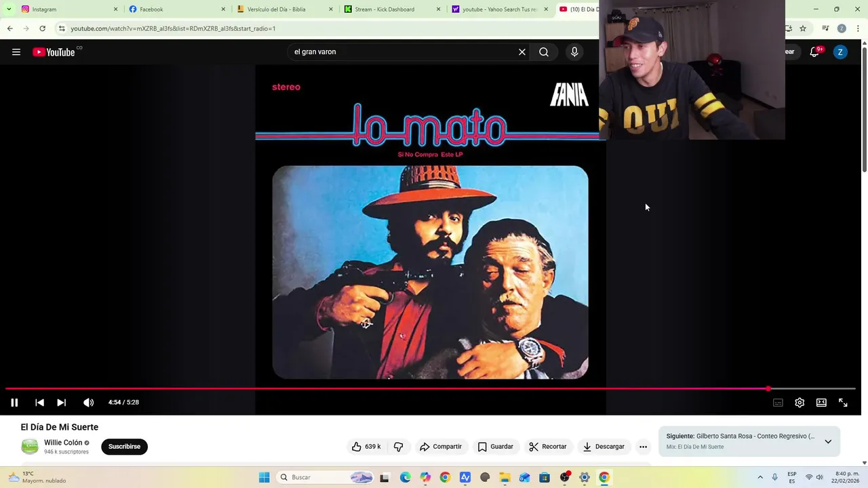The width and height of the screenshot is (868, 488).
Task: Clear the search text with the X
Action: pyautogui.click(x=522, y=52)
